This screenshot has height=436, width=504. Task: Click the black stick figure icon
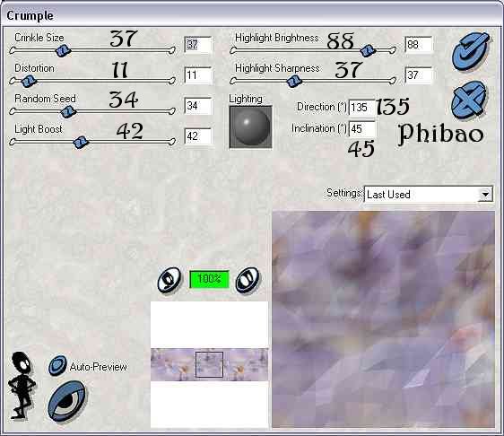22,385
